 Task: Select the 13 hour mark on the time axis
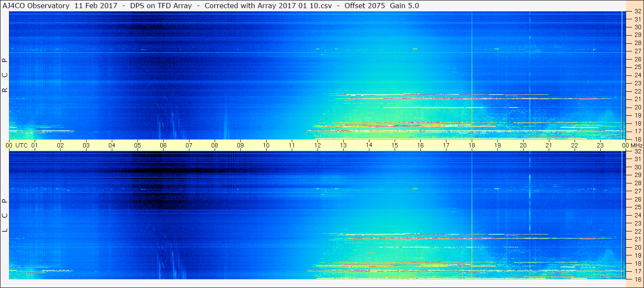point(343,146)
